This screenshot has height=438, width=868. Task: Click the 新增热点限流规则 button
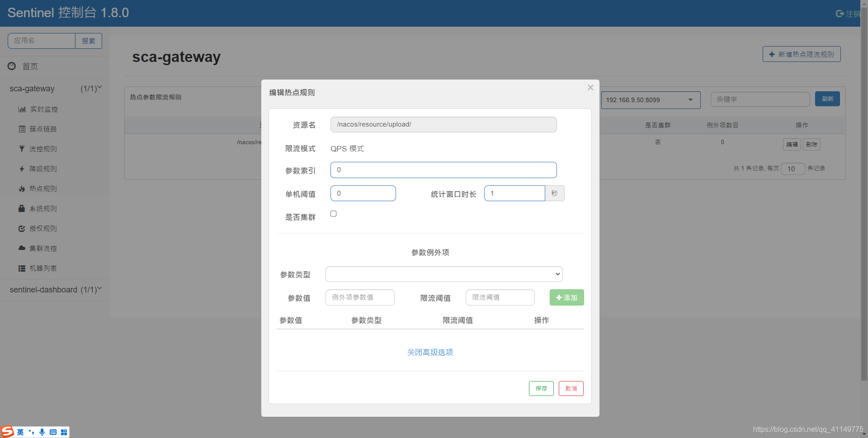[x=802, y=54]
